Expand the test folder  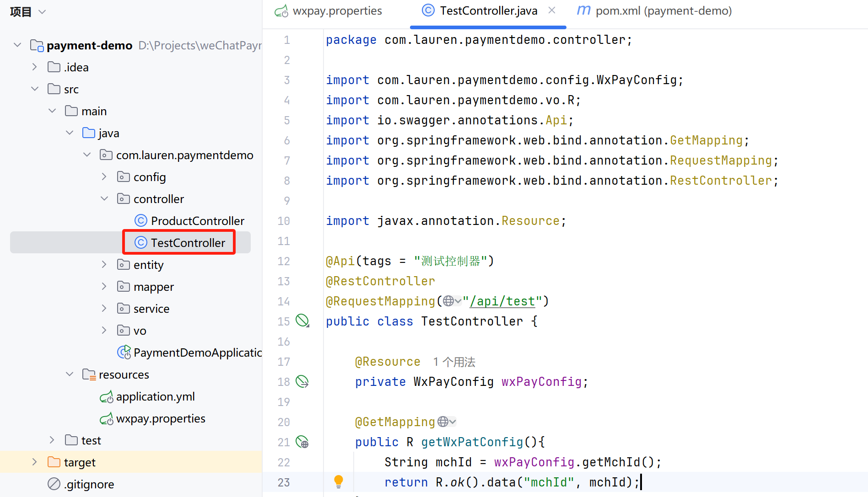pyautogui.click(x=52, y=440)
